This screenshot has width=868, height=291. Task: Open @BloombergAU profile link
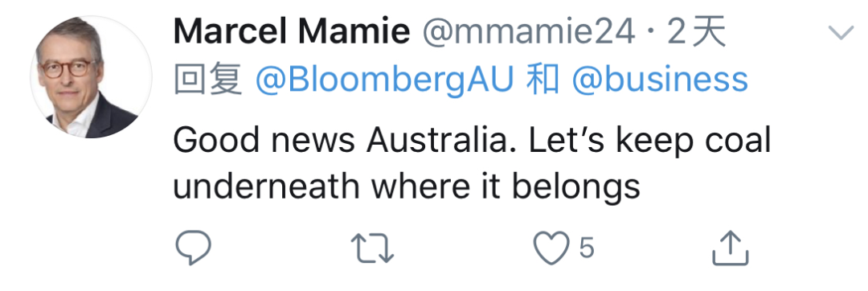(384, 80)
